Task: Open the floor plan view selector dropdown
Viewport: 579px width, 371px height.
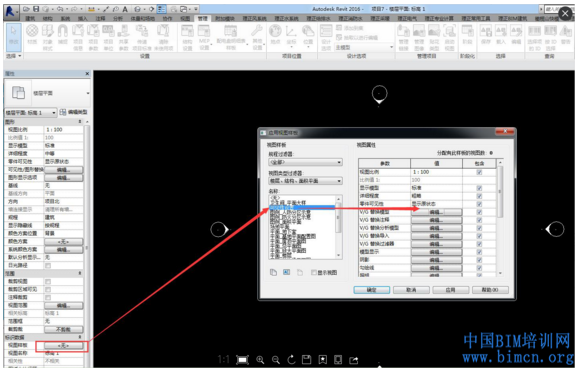Action: click(x=31, y=112)
